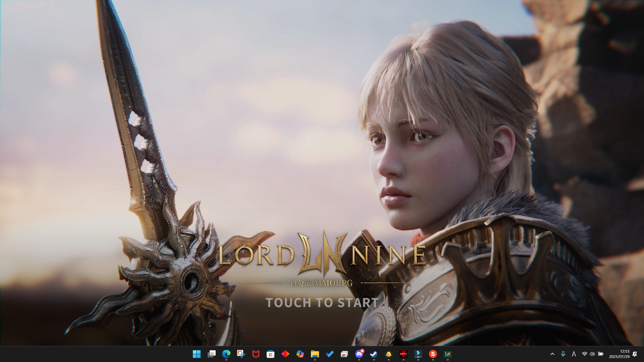Launch Microsoft Edge from taskbar
This screenshot has width=644, height=362.
(x=226, y=354)
